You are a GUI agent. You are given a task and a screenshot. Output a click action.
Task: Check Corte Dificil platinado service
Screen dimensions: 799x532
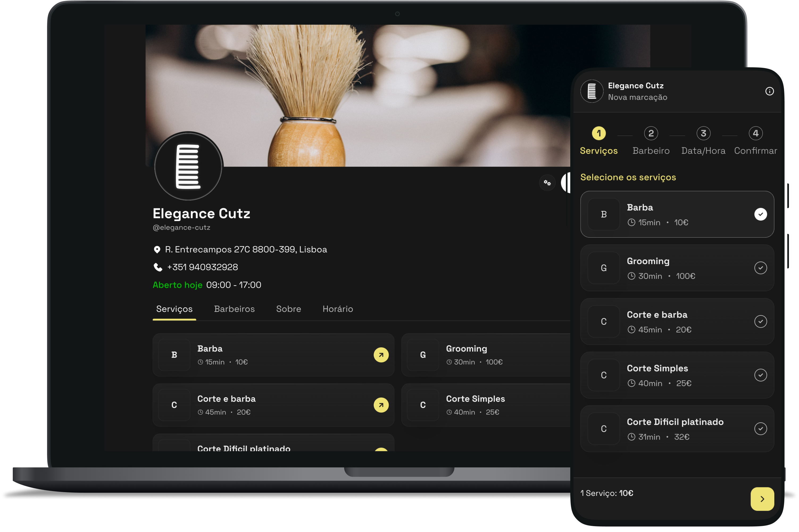tap(760, 429)
